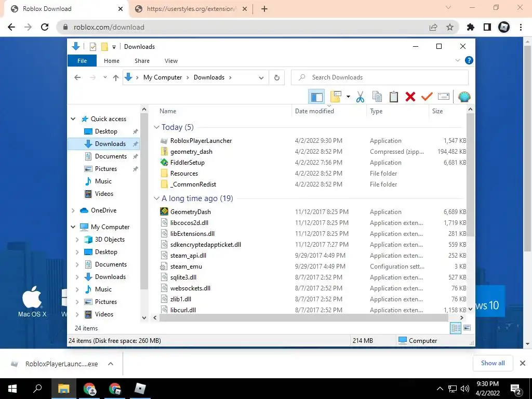Expand 3D Objects tree node
Screen dimensions: 532x399
[77, 240]
